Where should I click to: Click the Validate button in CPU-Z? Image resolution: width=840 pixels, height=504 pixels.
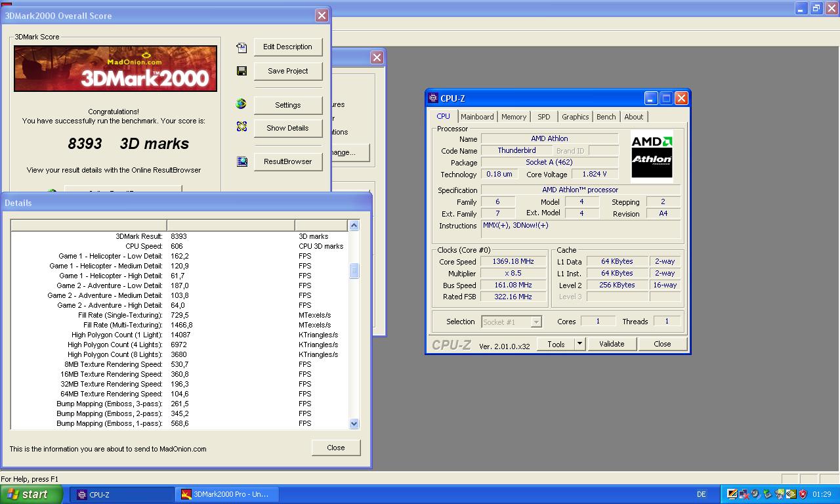(612, 344)
